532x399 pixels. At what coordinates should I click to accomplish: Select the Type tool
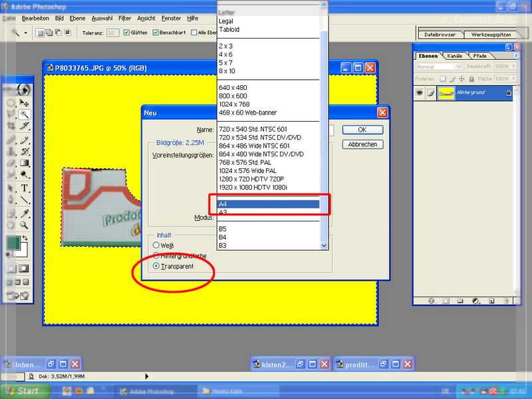24,188
